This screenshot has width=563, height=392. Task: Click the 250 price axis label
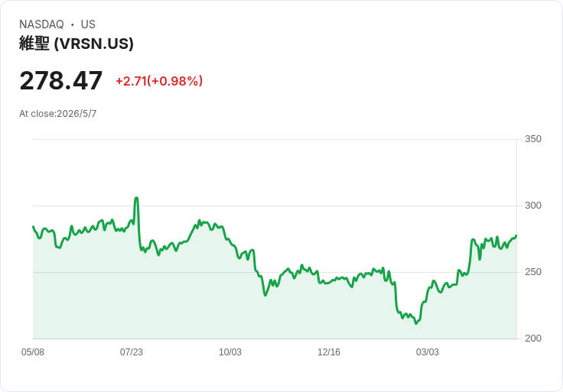533,272
